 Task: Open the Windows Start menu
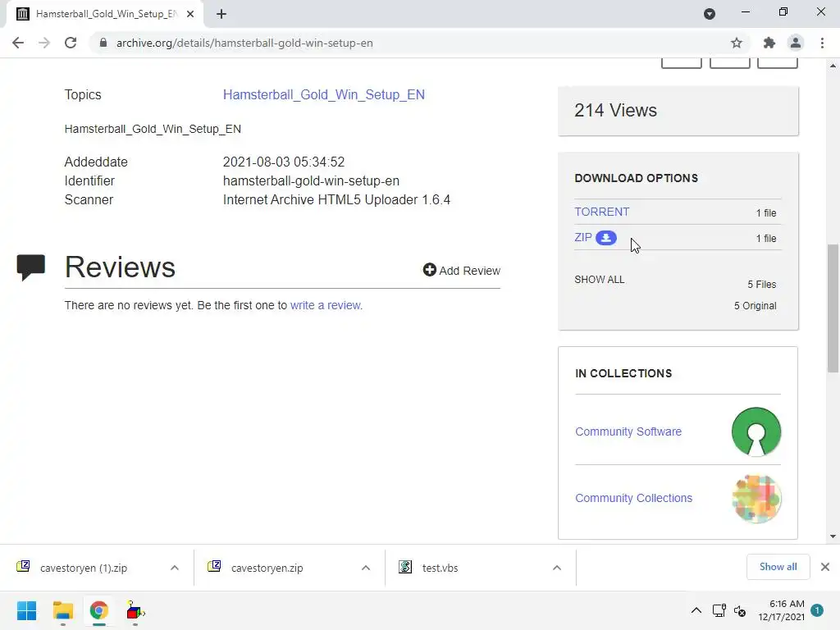pos(26,610)
